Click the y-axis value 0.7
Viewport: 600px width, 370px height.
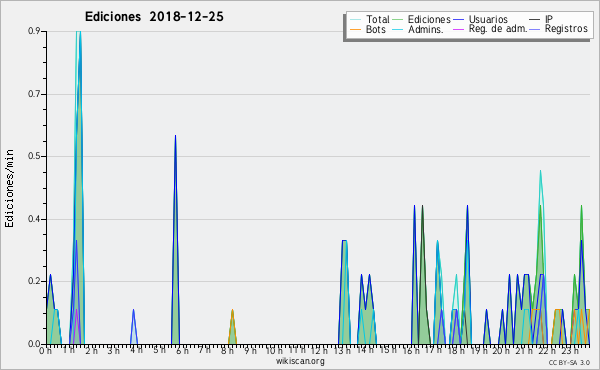tap(34, 94)
